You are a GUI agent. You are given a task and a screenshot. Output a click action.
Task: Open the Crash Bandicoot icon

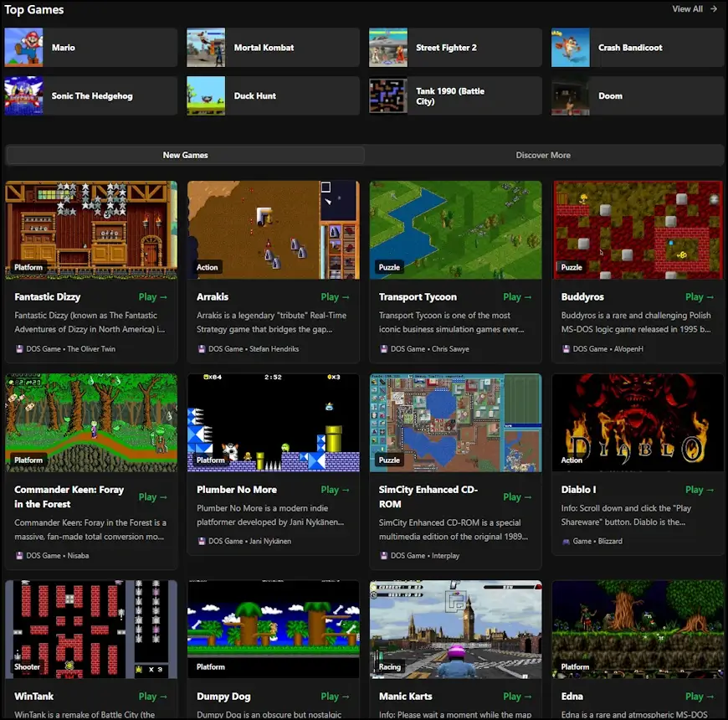point(571,48)
